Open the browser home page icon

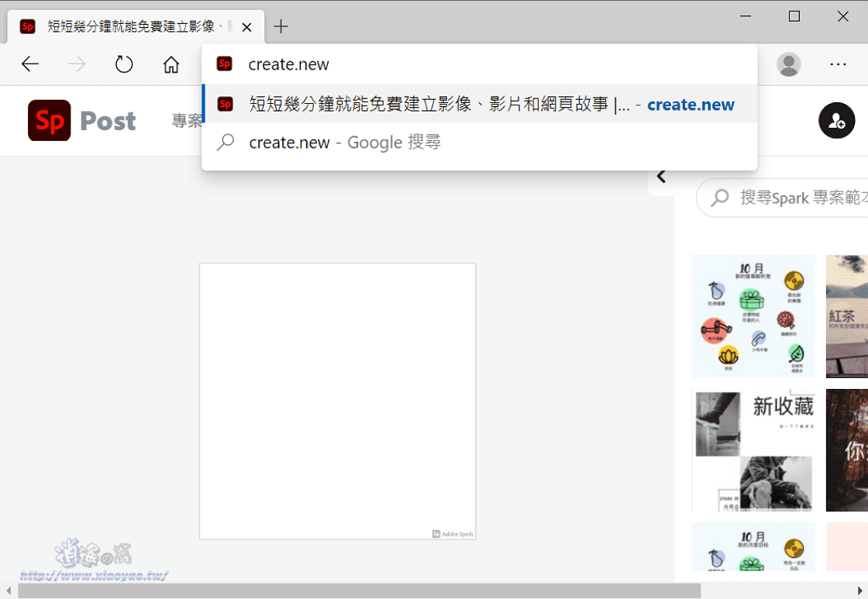pyautogui.click(x=171, y=64)
